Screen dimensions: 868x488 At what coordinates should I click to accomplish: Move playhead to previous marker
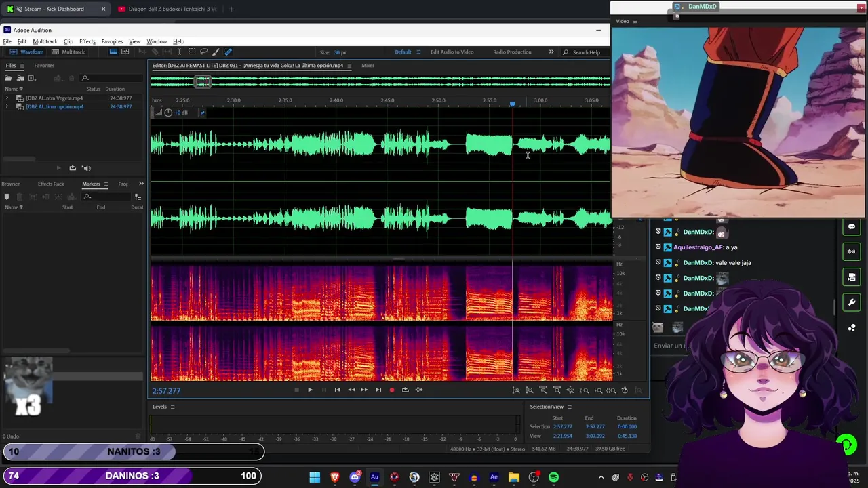(x=337, y=390)
